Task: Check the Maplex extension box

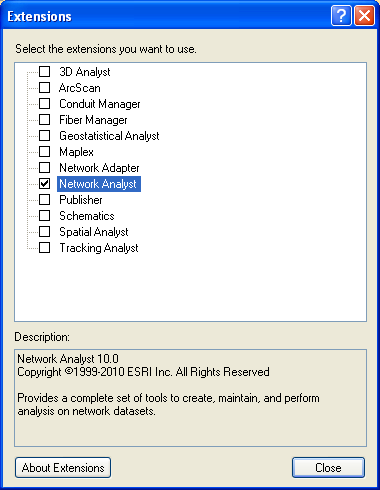Action: (44, 151)
